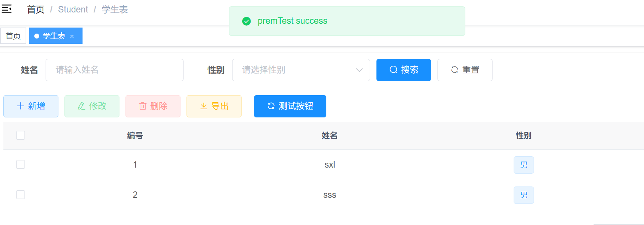Click the 男 tag in row 1
The image size is (644, 225).
pyautogui.click(x=524, y=165)
